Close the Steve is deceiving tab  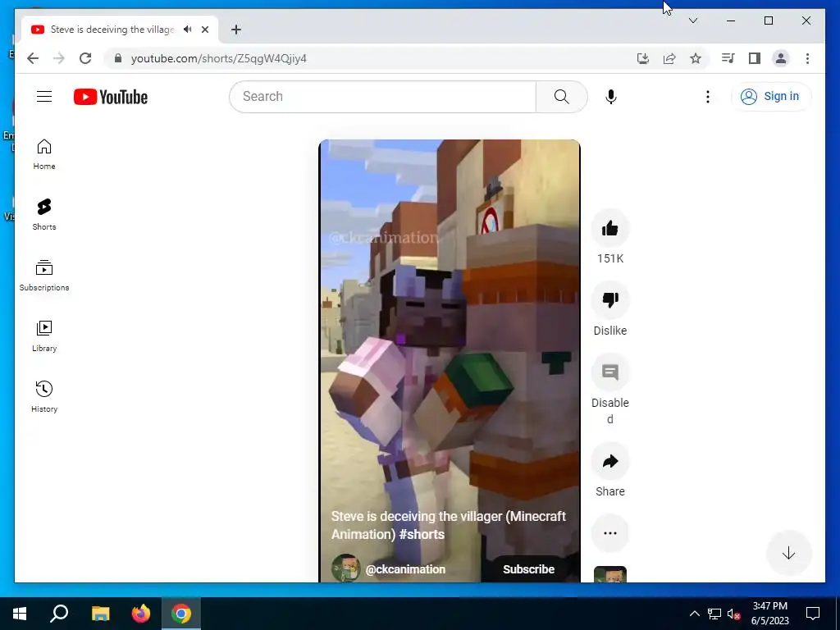(204, 30)
